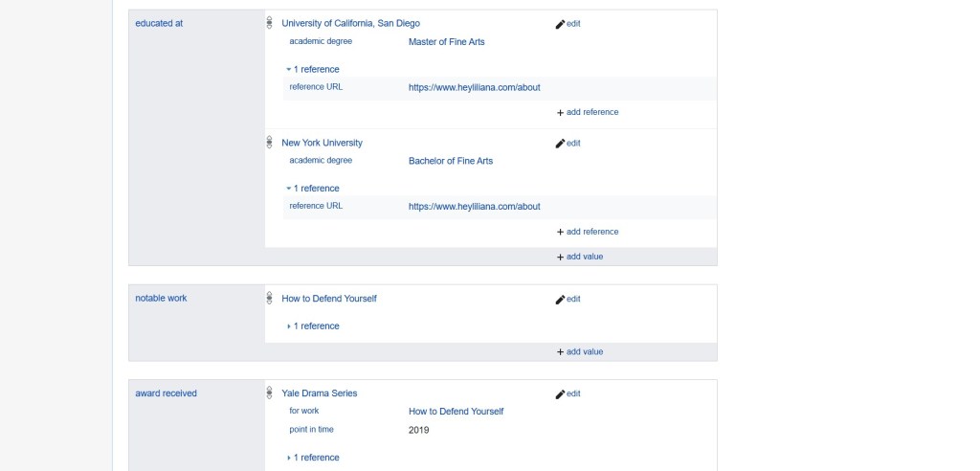Open the award received property link
The width and height of the screenshot is (980, 471).
pyautogui.click(x=166, y=393)
